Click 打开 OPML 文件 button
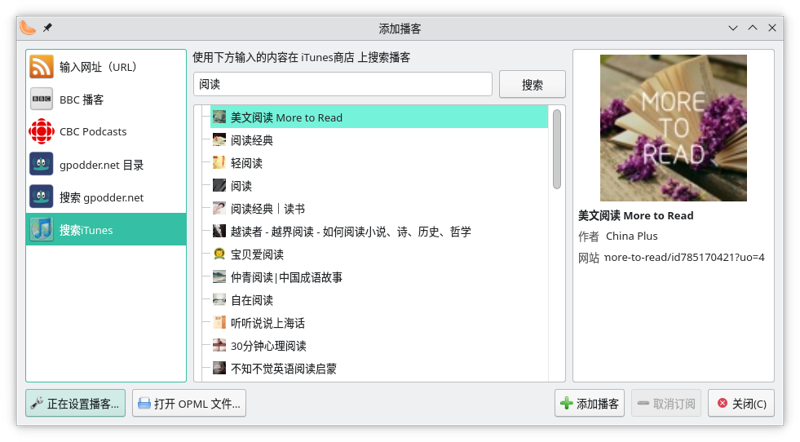The image size is (800, 442). [189, 404]
